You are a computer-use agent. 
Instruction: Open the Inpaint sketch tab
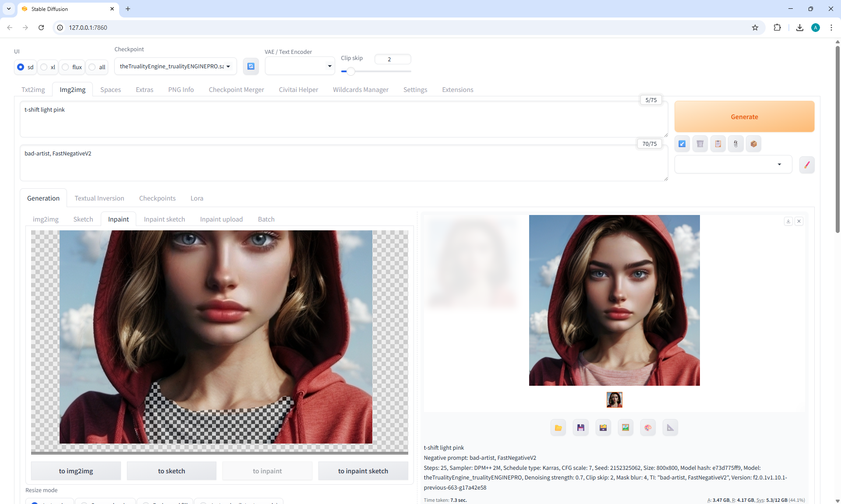tap(164, 219)
